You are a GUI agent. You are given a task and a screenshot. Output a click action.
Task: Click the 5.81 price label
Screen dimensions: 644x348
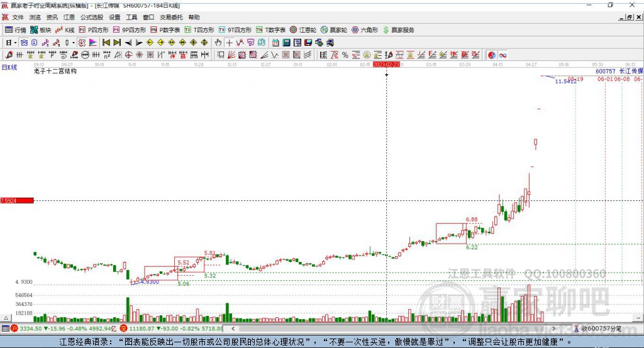tap(210, 253)
